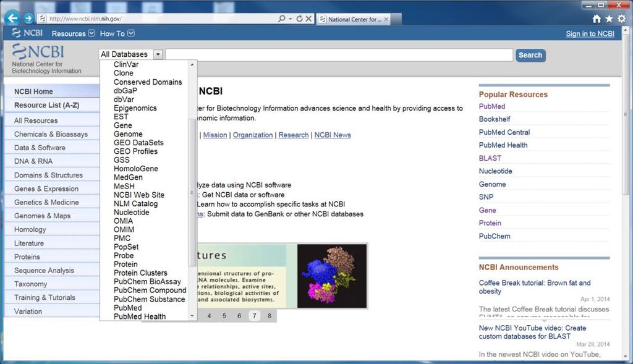633x364 pixels.
Task: Choose MeSH in the dropdown list
Action: (x=124, y=186)
